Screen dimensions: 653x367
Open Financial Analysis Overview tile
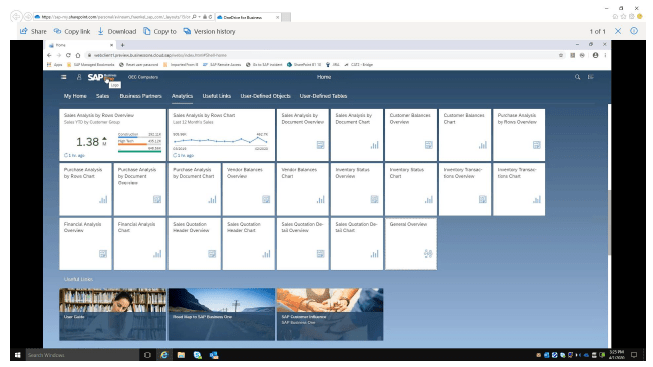85,244
